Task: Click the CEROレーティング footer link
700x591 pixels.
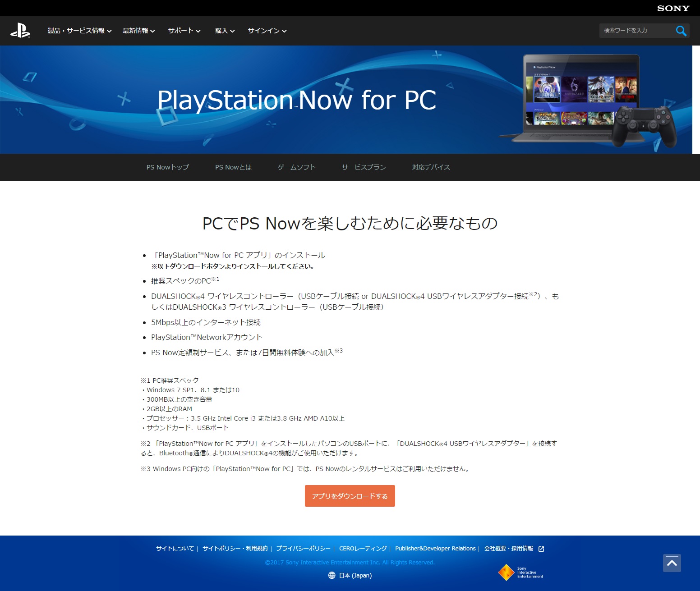Action: (x=363, y=549)
